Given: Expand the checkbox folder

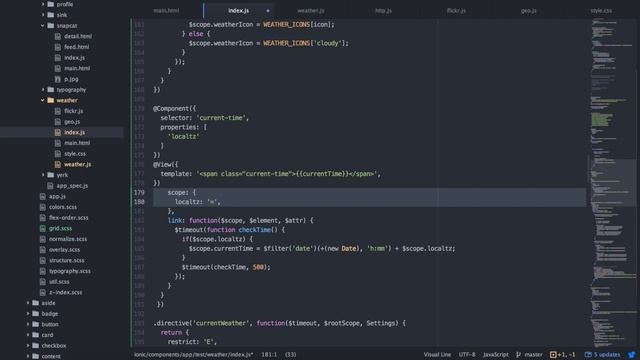Looking at the screenshot, I should 28,345.
